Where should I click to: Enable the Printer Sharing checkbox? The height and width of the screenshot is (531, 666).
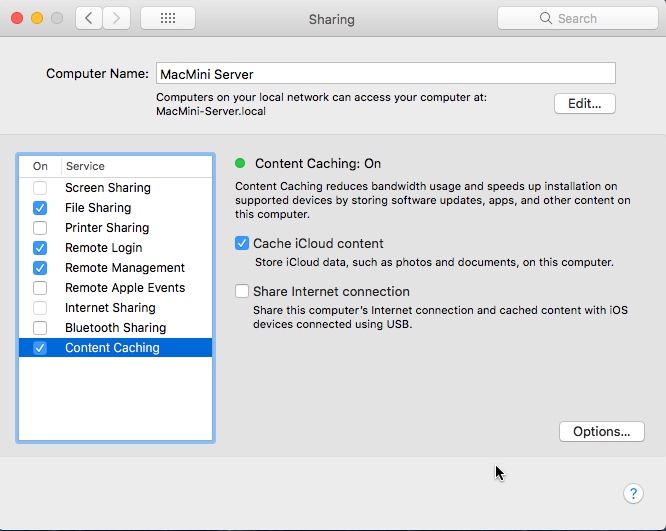tap(40, 228)
